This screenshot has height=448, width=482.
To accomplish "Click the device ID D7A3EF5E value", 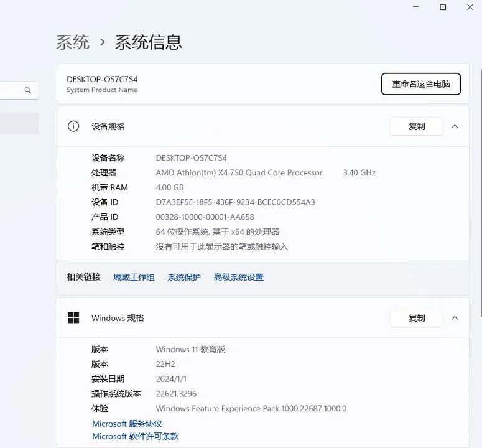I will point(236,202).
